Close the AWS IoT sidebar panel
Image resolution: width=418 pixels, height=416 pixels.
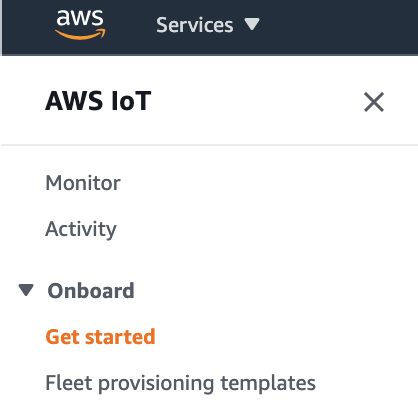click(x=374, y=102)
